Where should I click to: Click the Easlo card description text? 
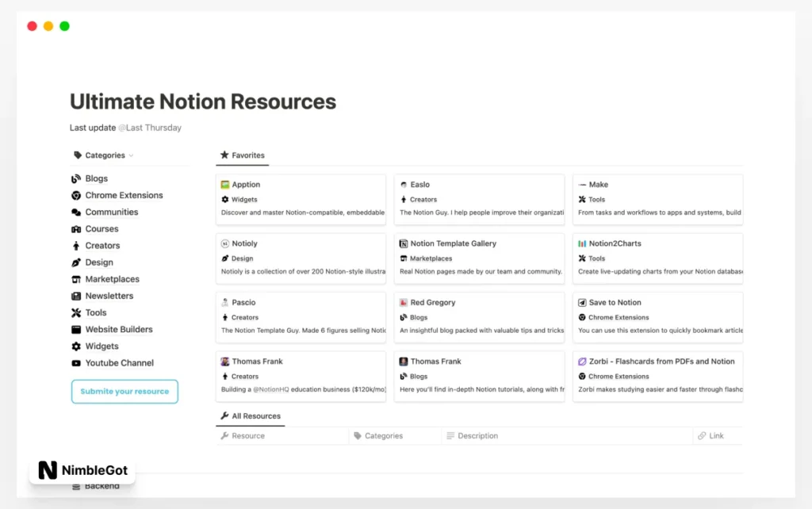point(481,212)
